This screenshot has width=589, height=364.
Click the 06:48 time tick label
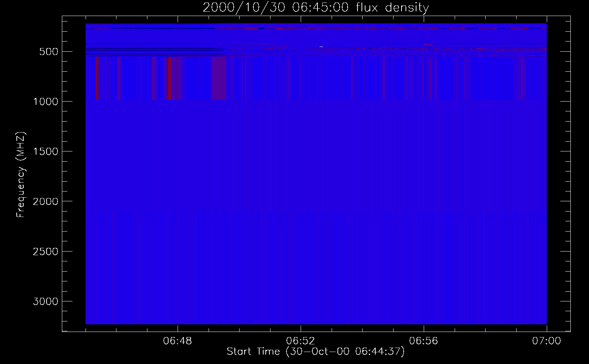[178, 341]
